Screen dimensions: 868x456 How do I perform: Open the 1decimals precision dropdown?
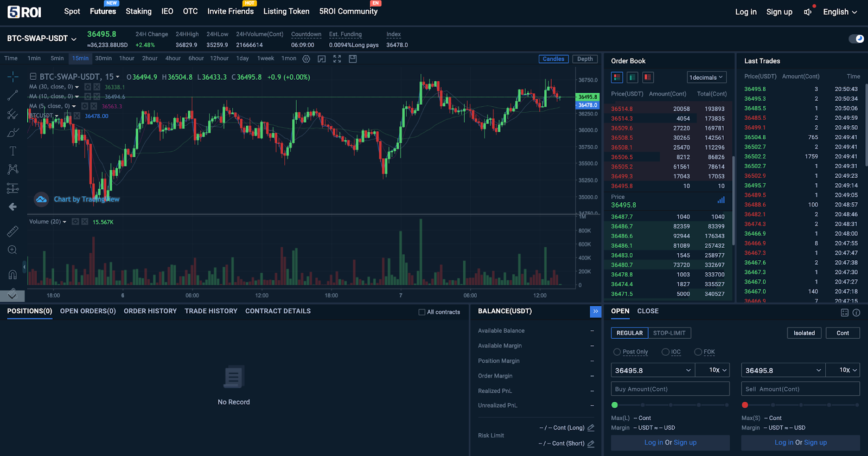pyautogui.click(x=706, y=78)
